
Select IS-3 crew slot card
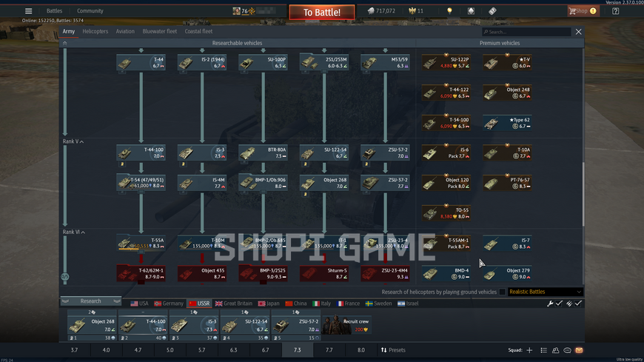pyautogui.click(x=194, y=325)
